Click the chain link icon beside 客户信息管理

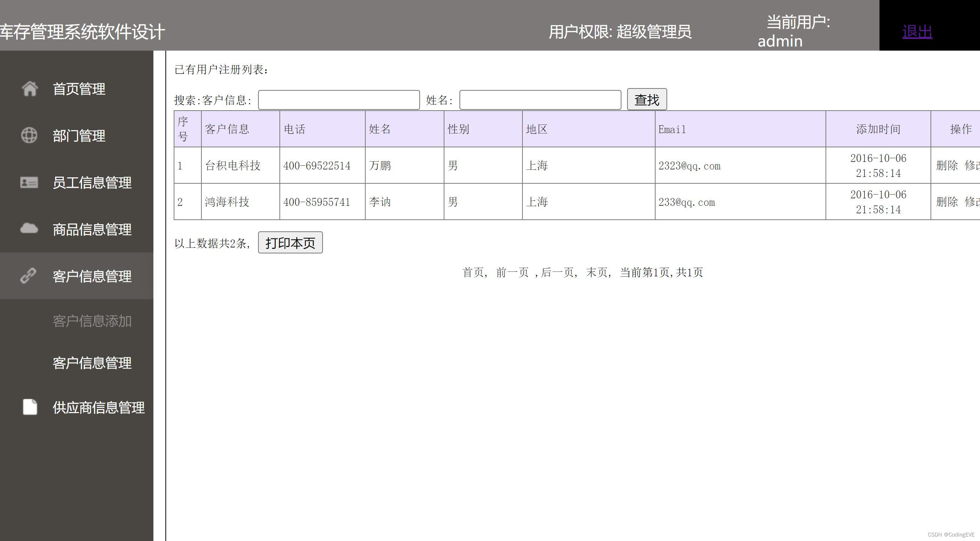28,276
